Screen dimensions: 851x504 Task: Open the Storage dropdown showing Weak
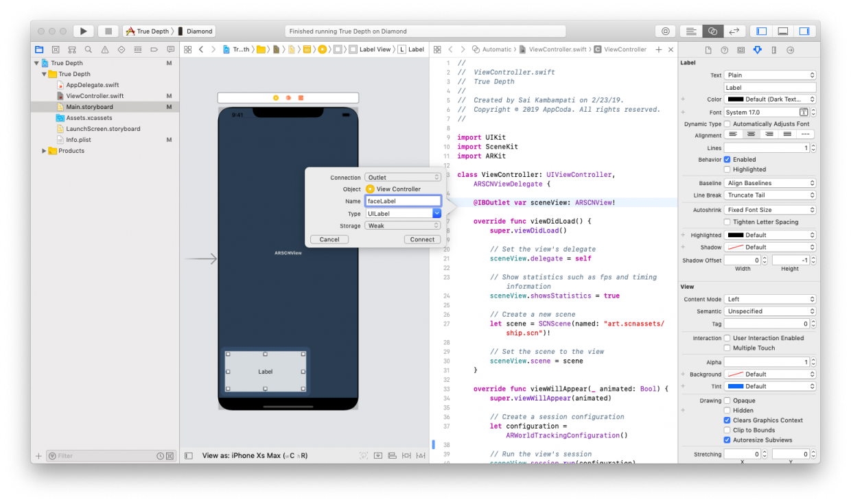click(x=403, y=225)
